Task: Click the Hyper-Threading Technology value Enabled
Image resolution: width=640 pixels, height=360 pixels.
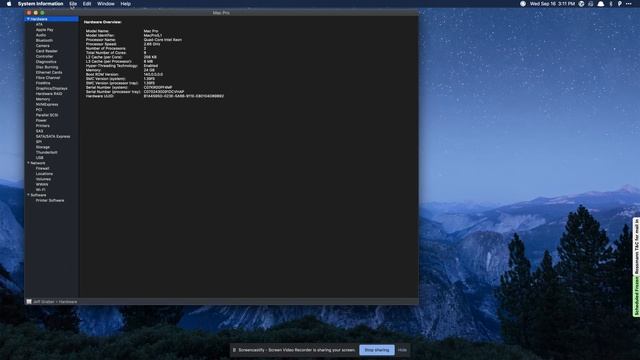Action: [x=151, y=66]
